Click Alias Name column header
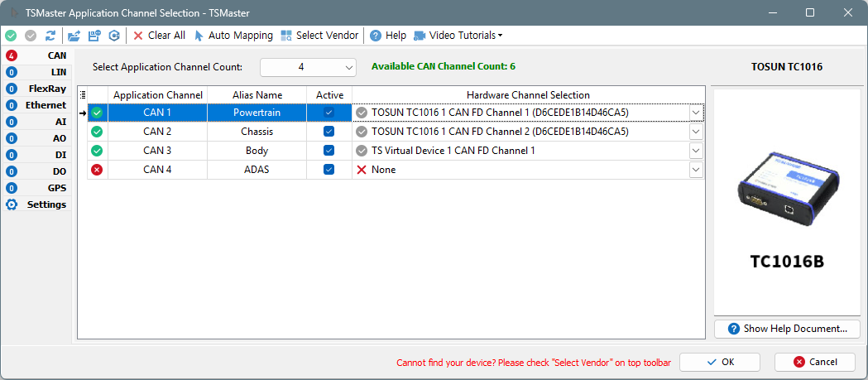 pyautogui.click(x=257, y=95)
